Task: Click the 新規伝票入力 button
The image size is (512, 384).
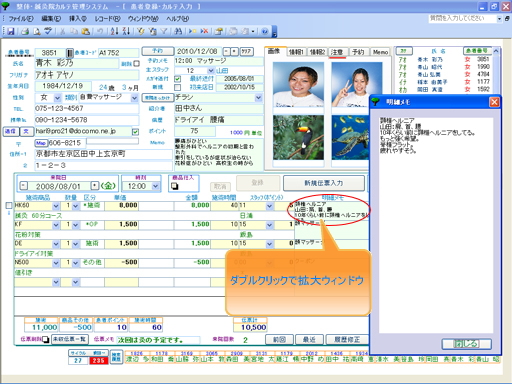Action: coord(324,183)
